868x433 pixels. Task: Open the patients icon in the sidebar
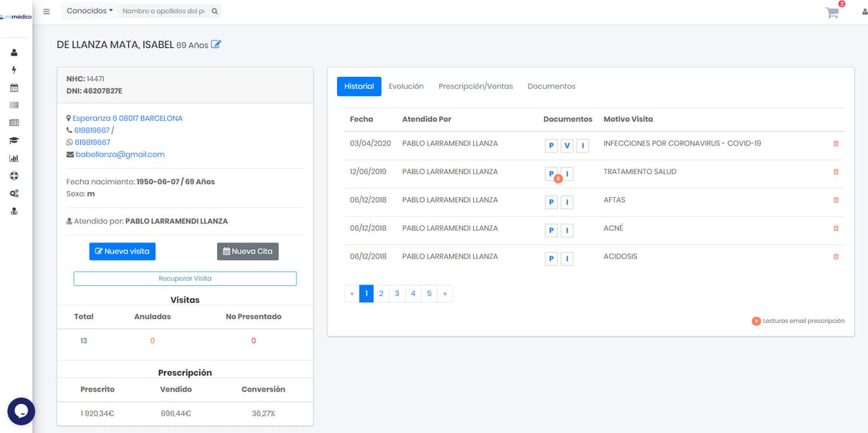(x=14, y=53)
